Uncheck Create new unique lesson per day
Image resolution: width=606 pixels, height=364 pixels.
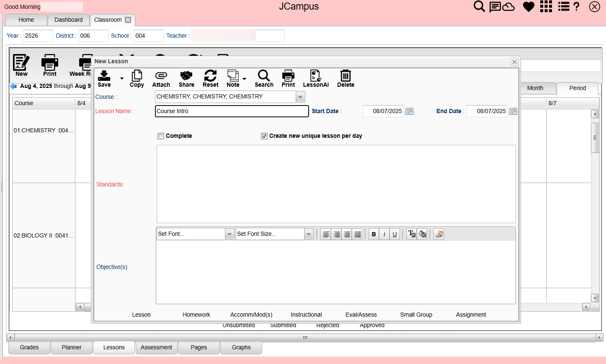tap(264, 136)
